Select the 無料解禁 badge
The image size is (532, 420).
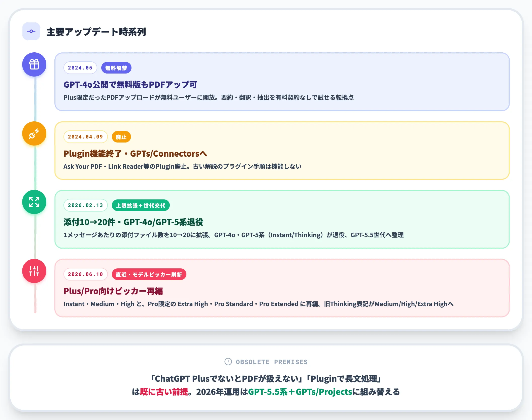[116, 68]
